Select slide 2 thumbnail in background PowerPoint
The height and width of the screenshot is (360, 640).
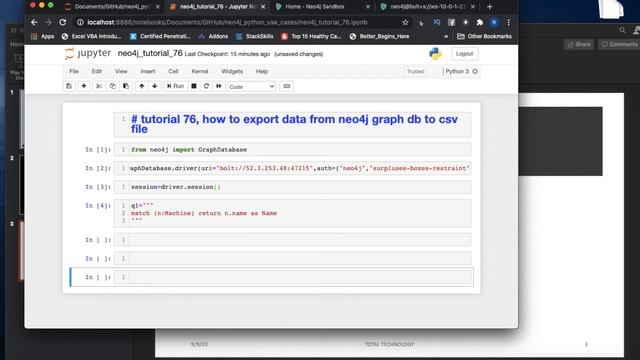(x=21, y=184)
